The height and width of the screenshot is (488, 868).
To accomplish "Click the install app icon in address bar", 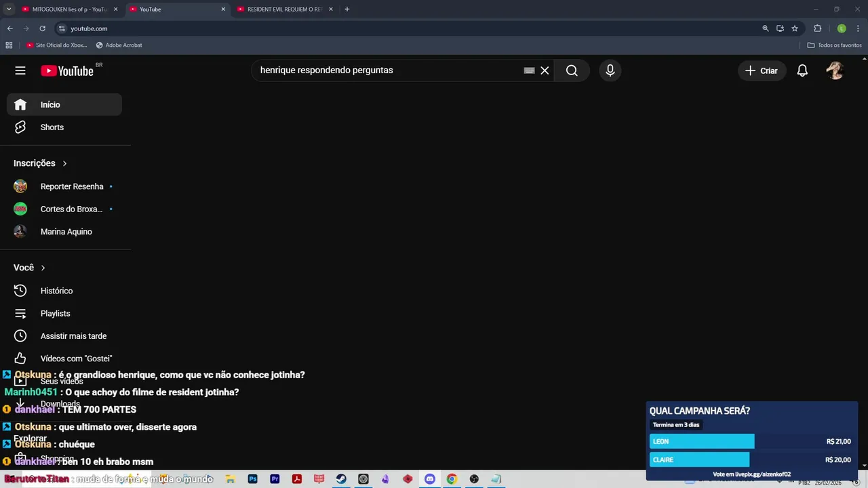I will (x=780, y=28).
